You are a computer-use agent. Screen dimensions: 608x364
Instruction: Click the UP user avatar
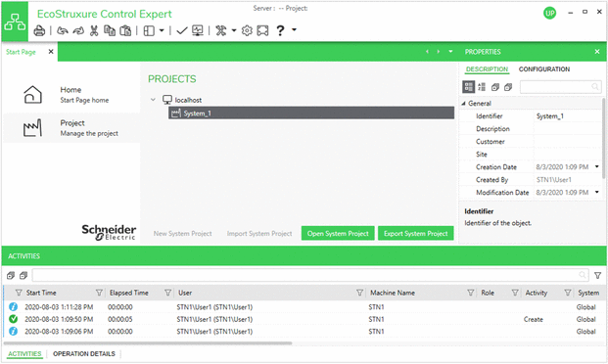tap(549, 13)
